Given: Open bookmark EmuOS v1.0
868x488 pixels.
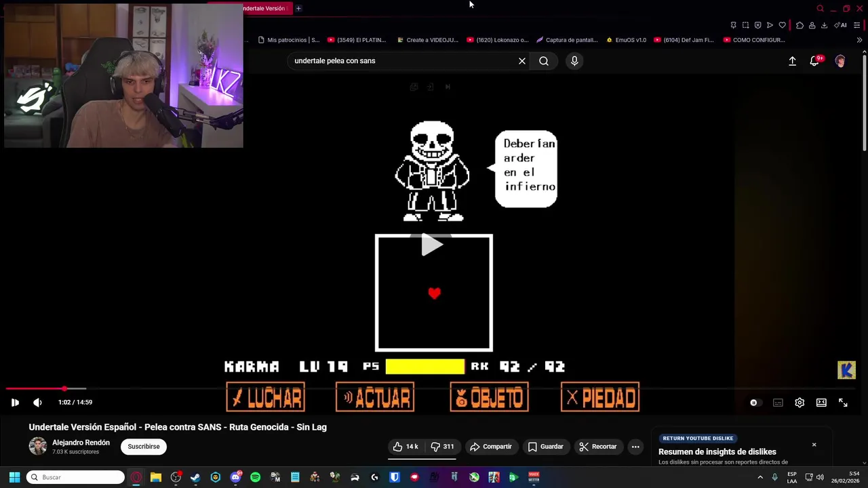Looking at the screenshot, I should pyautogui.click(x=626, y=40).
